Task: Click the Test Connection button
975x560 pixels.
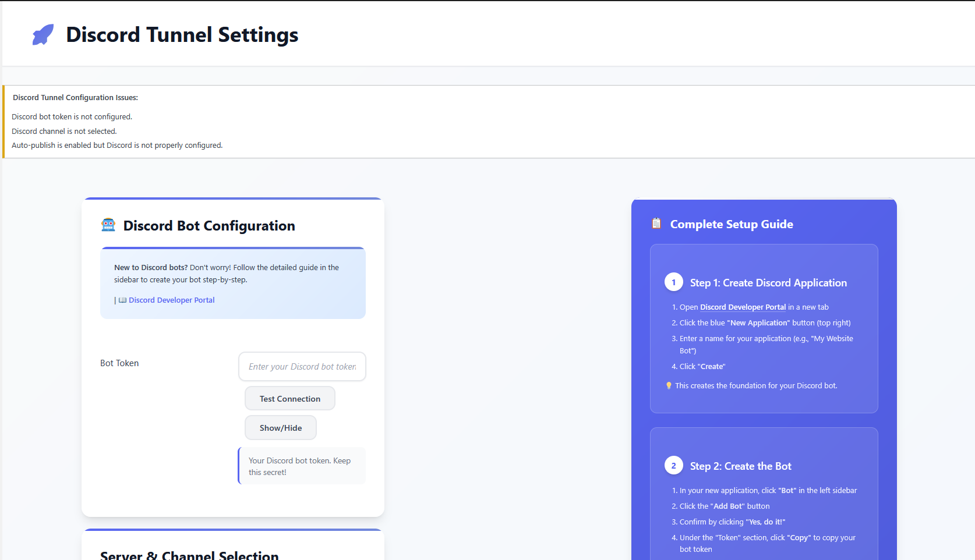Action: tap(289, 398)
